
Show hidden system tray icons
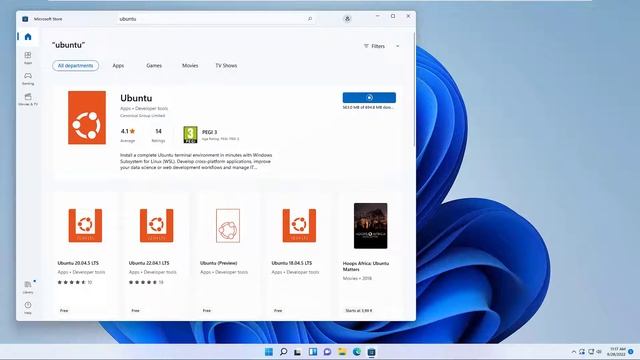click(x=574, y=352)
